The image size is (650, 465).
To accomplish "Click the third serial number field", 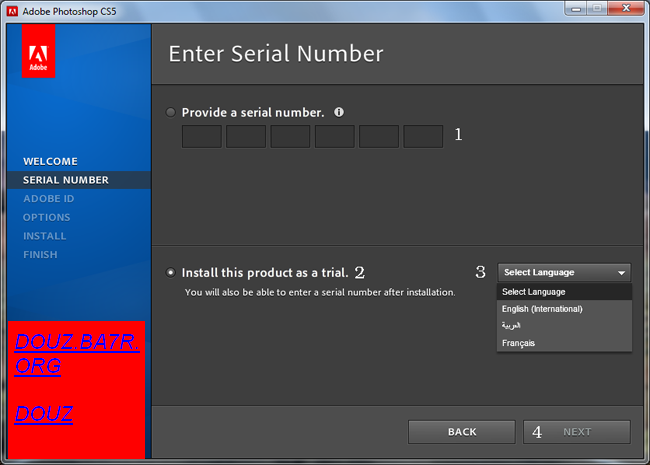I will (290, 136).
